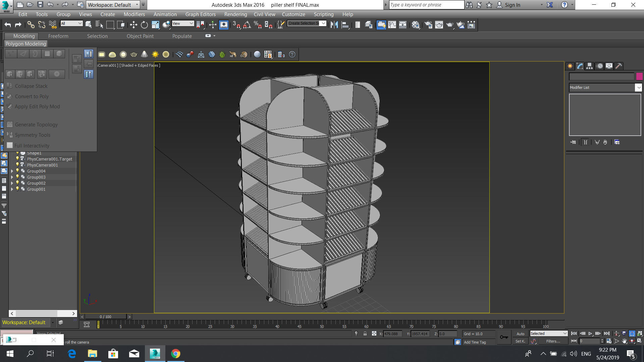
Task: Click the Bind to Space Warp icon
Action: pos(53,25)
